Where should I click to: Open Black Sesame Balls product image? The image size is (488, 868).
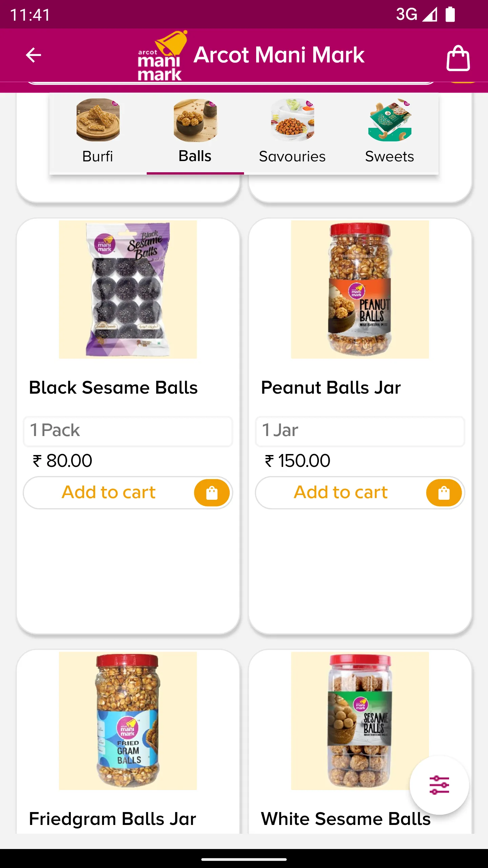128,289
